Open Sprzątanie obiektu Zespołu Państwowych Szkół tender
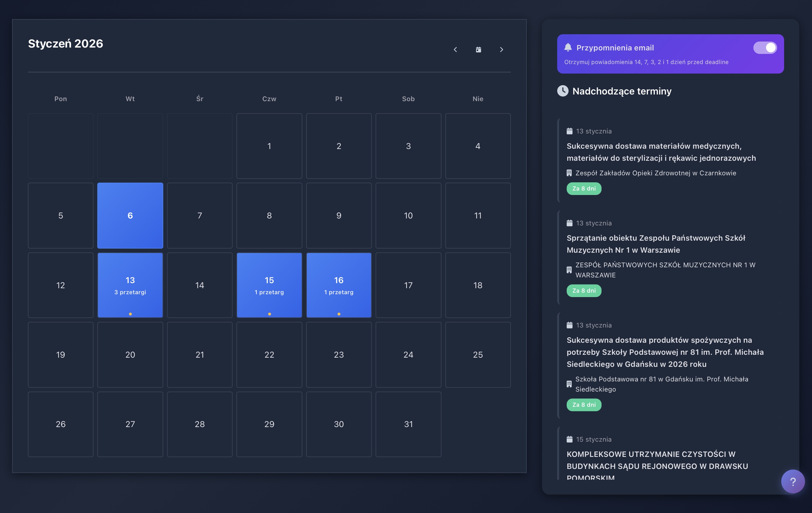The width and height of the screenshot is (812, 513). tap(656, 244)
